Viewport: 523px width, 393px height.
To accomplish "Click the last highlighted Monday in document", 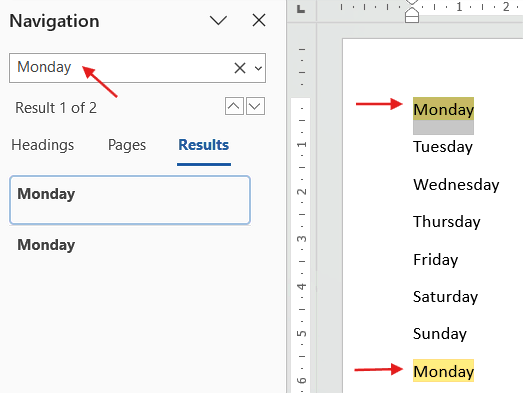I will pyautogui.click(x=443, y=371).
